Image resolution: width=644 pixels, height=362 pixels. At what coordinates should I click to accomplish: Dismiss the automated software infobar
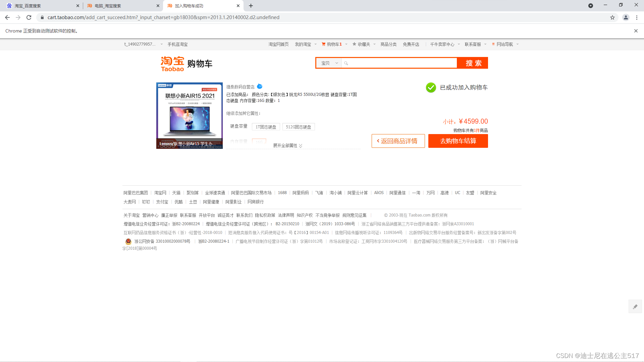click(636, 31)
